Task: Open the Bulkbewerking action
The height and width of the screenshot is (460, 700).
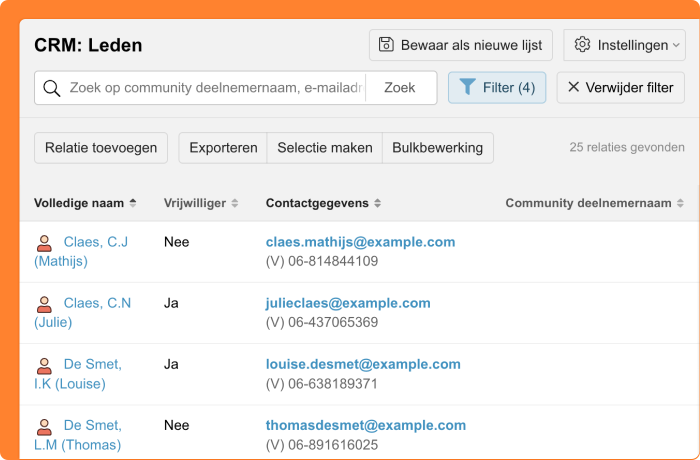Action: click(437, 148)
